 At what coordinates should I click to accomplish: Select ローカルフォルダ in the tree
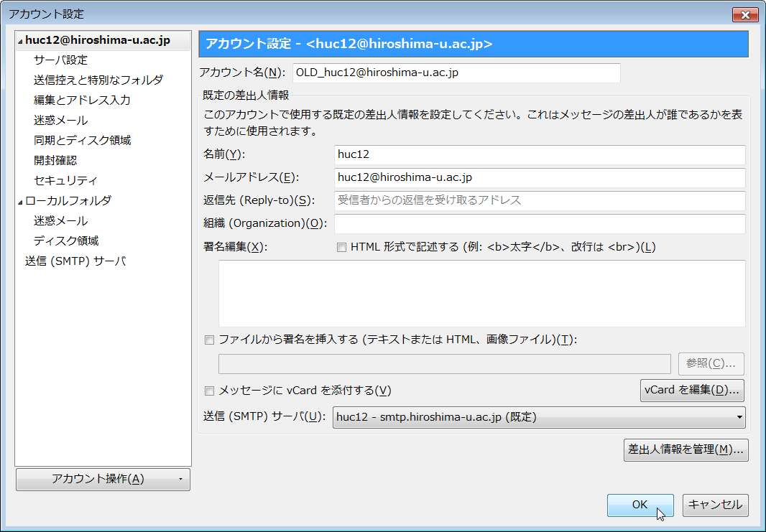68,200
